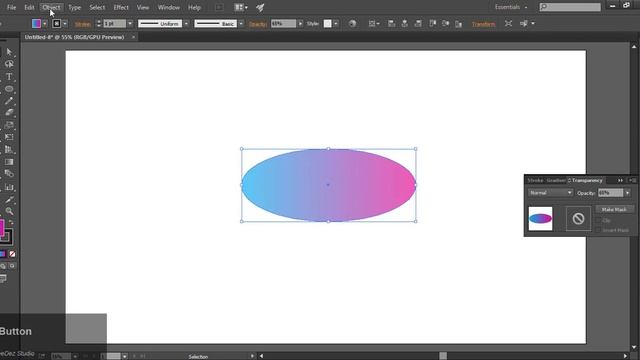Click the Go to Bridge icon
Image resolution: width=640 pixels, height=360 pixels.
219,7
